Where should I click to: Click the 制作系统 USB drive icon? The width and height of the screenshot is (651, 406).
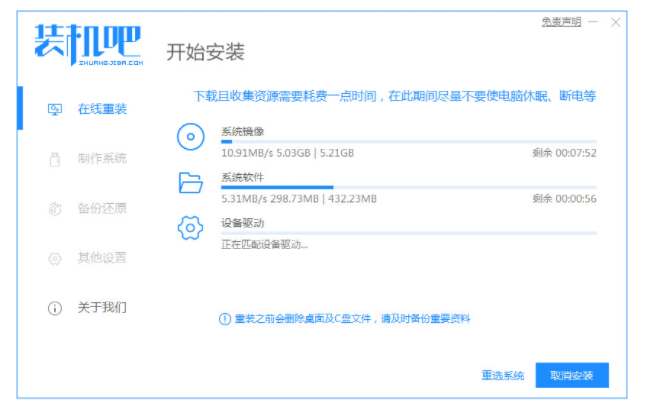(55, 159)
